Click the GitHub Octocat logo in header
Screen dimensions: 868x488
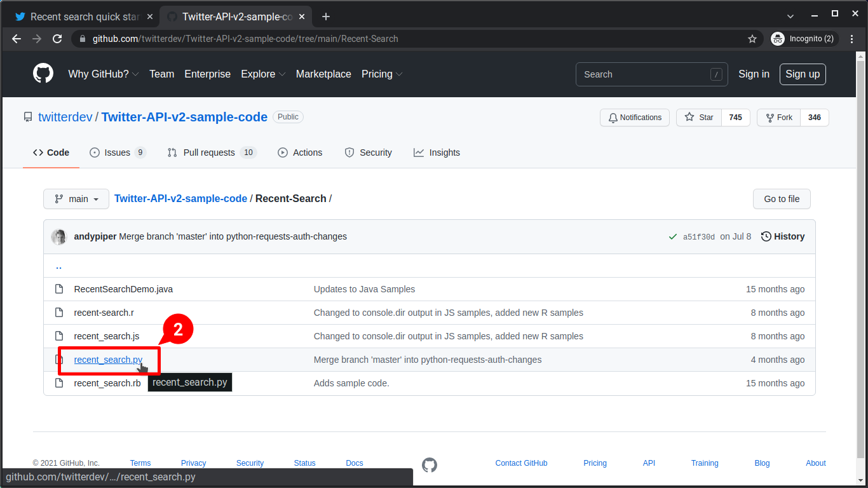(x=43, y=74)
